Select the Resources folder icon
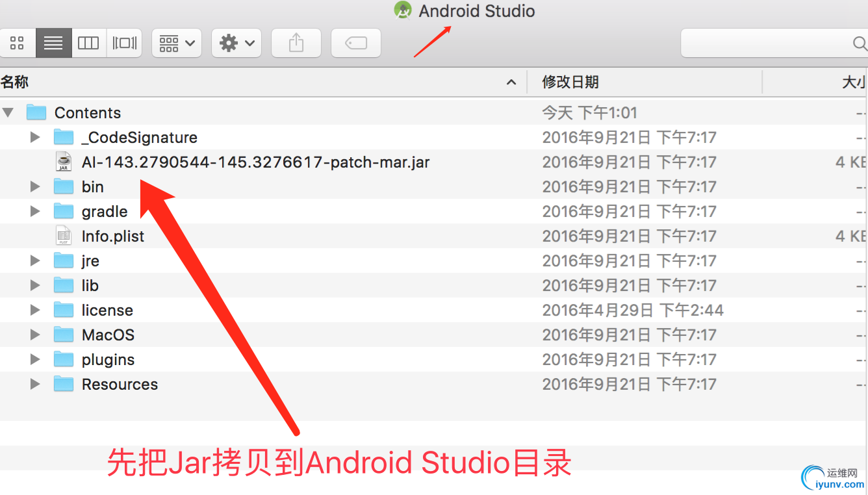Screen dimensions: 868x495 (64, 384)
